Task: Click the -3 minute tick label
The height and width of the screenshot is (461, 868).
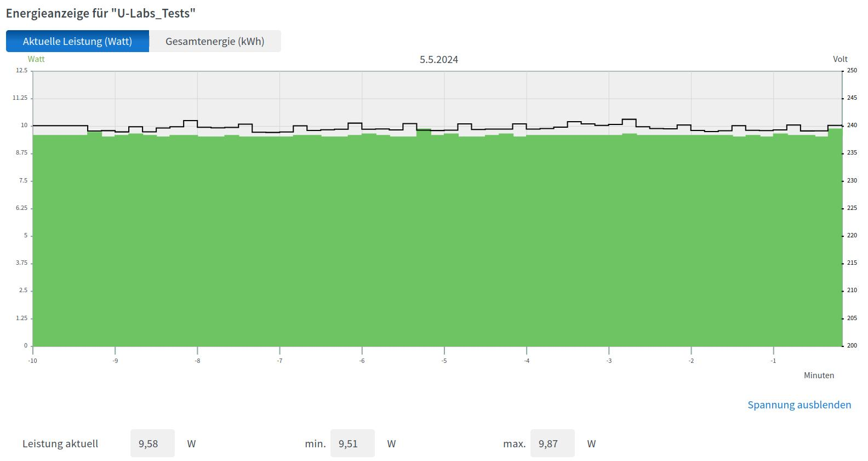Action: pos(609,361)
